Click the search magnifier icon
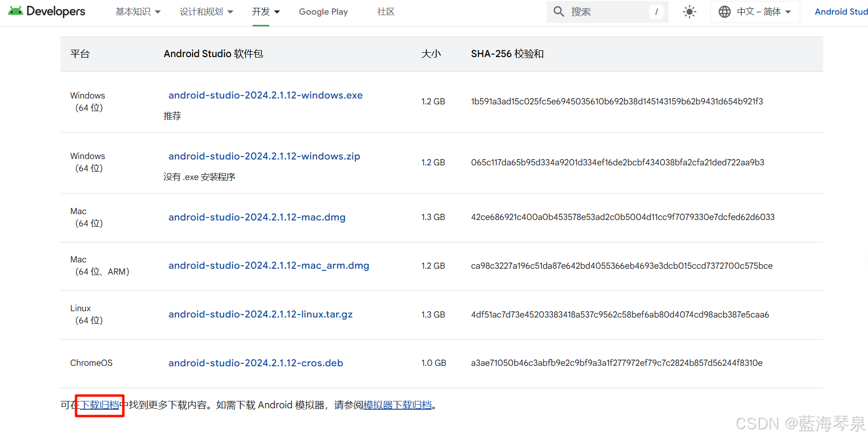Viewport: 868px width, 438px height. coord(559,12)
